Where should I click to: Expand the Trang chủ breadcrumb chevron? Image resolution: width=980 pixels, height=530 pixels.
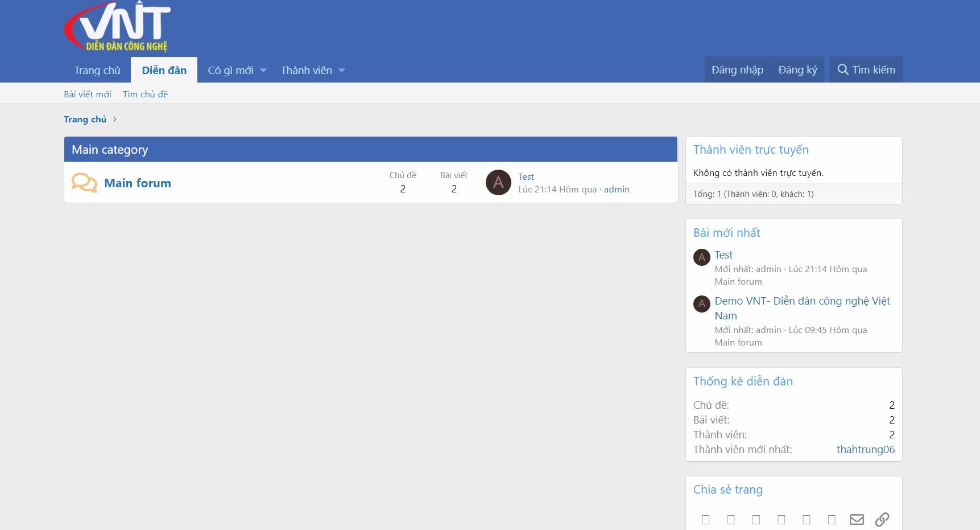pyautogui.click(x=115, y=119)
